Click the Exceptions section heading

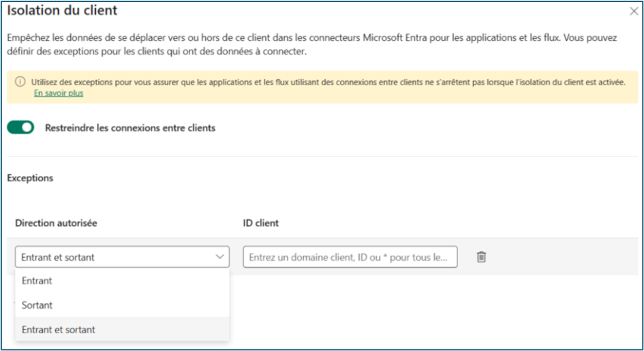tap(30, 178)
